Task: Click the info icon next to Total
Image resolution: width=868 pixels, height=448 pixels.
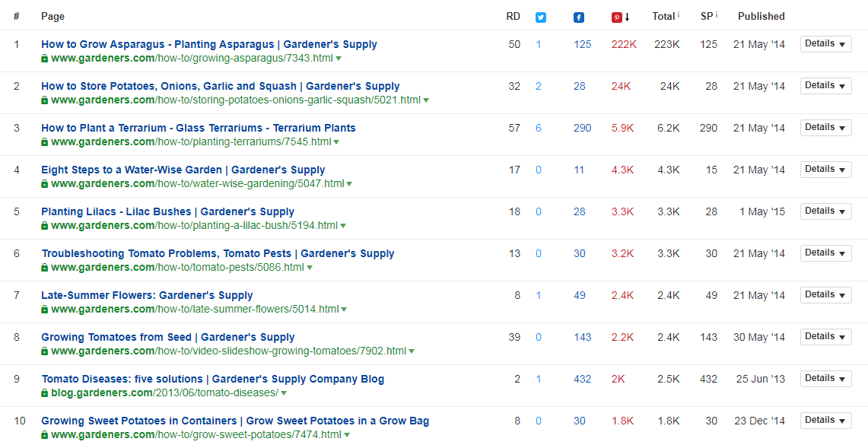Action: pyautogui.click(x=679, y=15)
